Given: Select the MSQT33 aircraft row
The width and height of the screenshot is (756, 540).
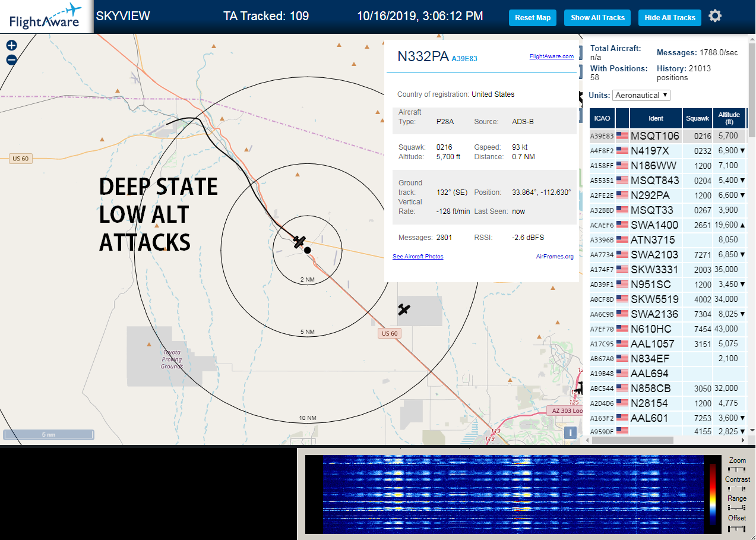Looking at the screenshot, I should tap(668, 210).
